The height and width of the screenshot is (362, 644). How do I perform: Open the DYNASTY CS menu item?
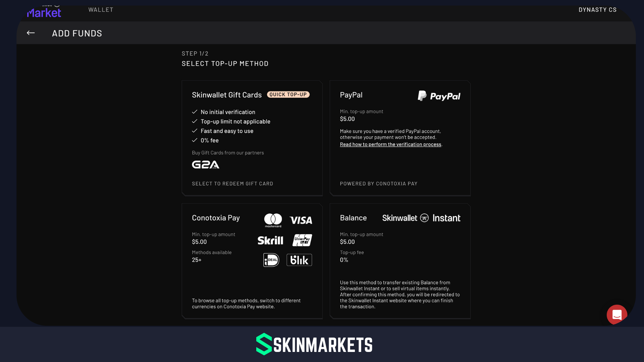click(598, 9)
